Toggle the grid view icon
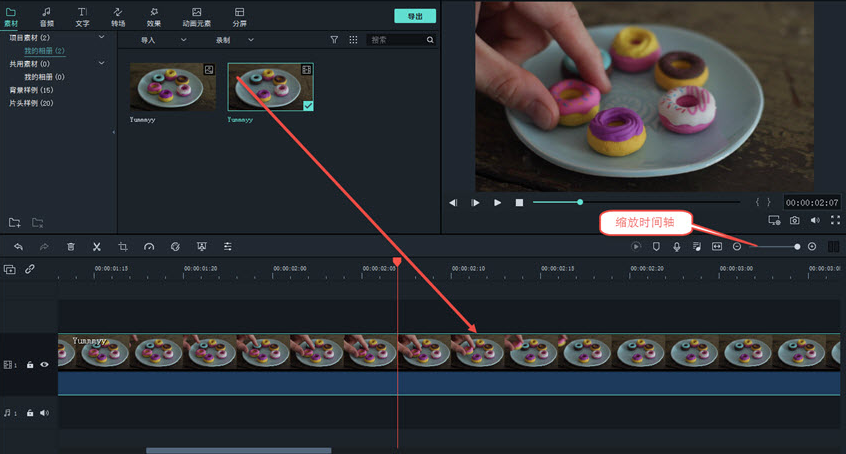 tap(353, 40)
